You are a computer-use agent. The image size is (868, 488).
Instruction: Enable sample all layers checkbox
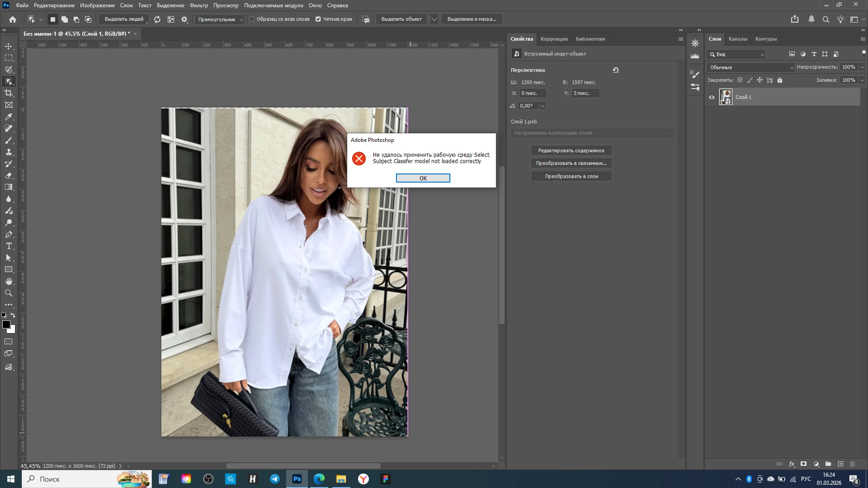click(x=252, y=19)
